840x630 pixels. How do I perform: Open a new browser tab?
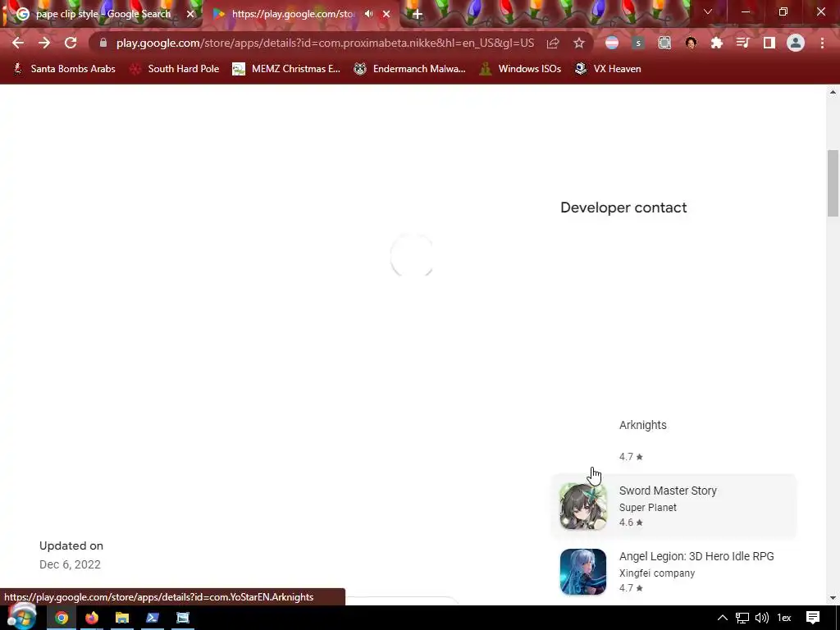coord(418,14)
